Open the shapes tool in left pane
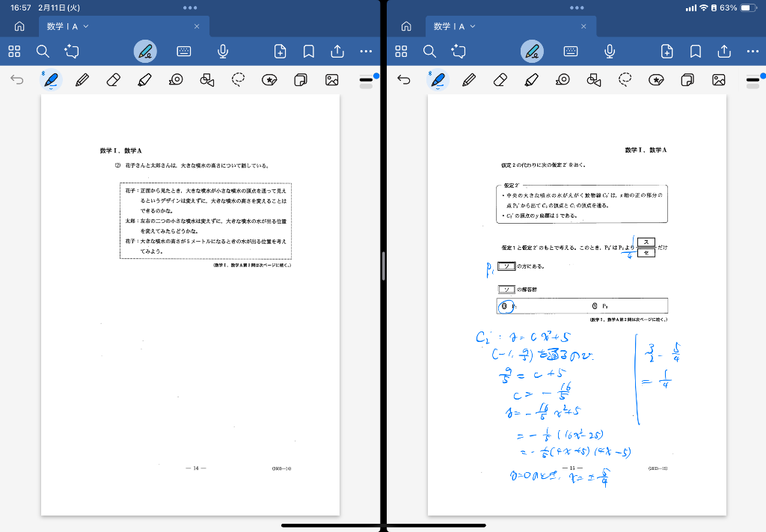 207,80
